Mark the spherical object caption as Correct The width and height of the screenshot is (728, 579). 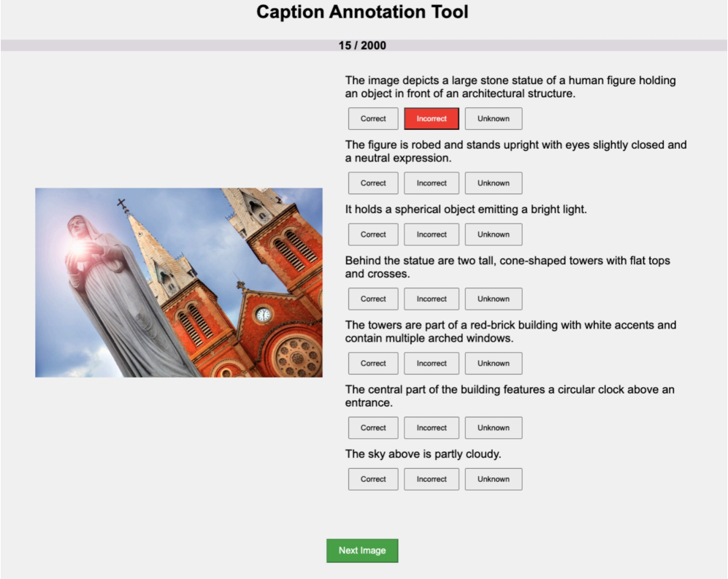pyautogui.click(x=373, y=234)
